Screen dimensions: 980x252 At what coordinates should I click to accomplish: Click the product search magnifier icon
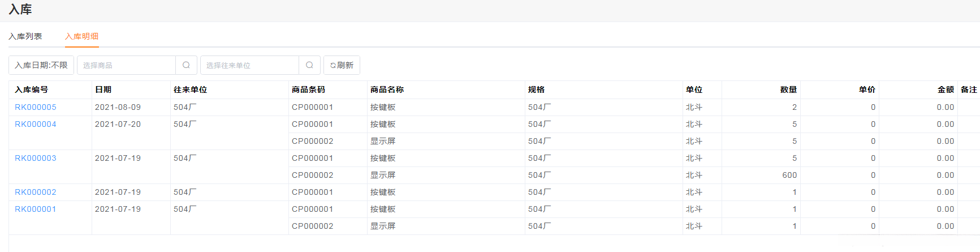pyautogui.click(x=186, y=65)
